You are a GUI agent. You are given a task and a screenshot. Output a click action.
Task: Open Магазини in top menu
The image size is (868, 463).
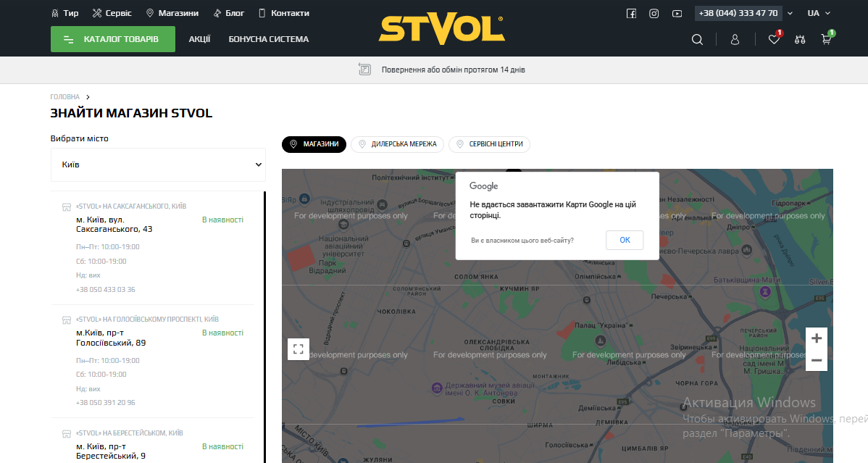[172, 13]
